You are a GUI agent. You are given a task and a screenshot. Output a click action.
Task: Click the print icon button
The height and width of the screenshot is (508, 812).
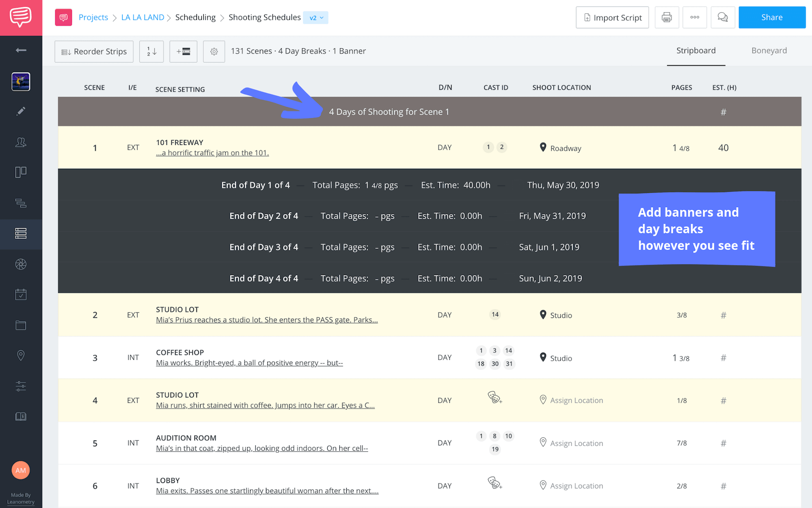point(666,17)
